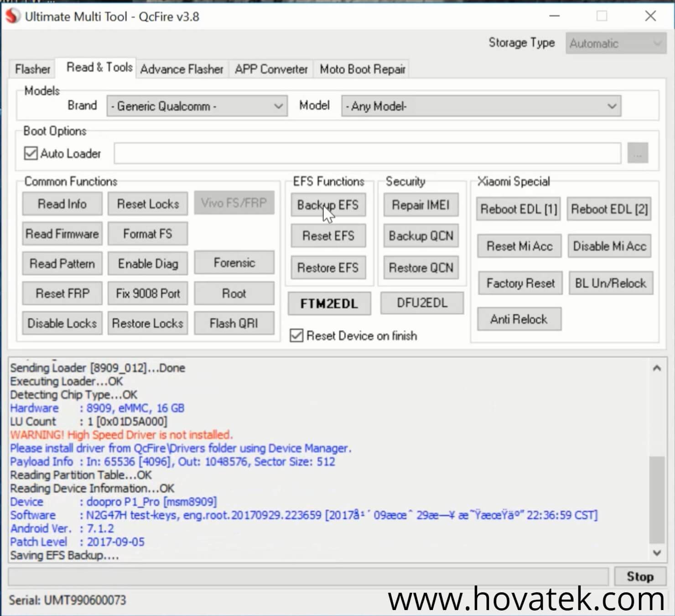The height and width of the screenshot is (616, 675).
Task: Click the Anti Relock button
Action: click(x=519, y=319)
